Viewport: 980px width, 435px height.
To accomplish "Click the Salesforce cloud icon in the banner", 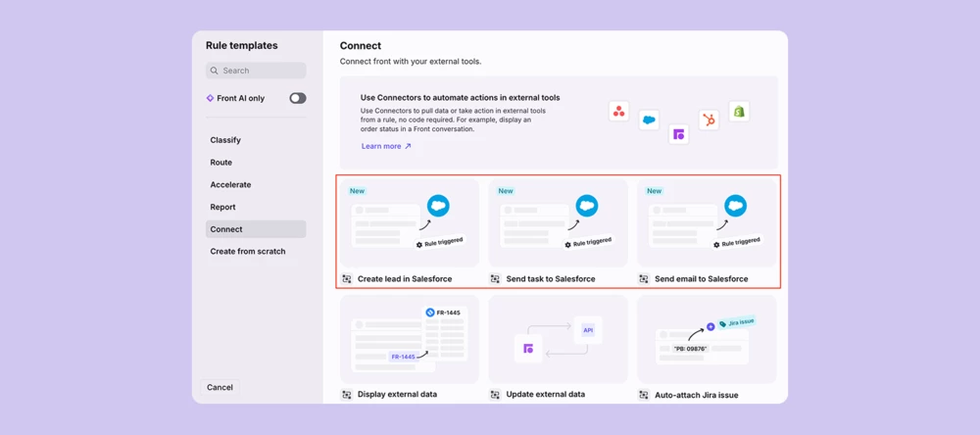I will [649, 120].
